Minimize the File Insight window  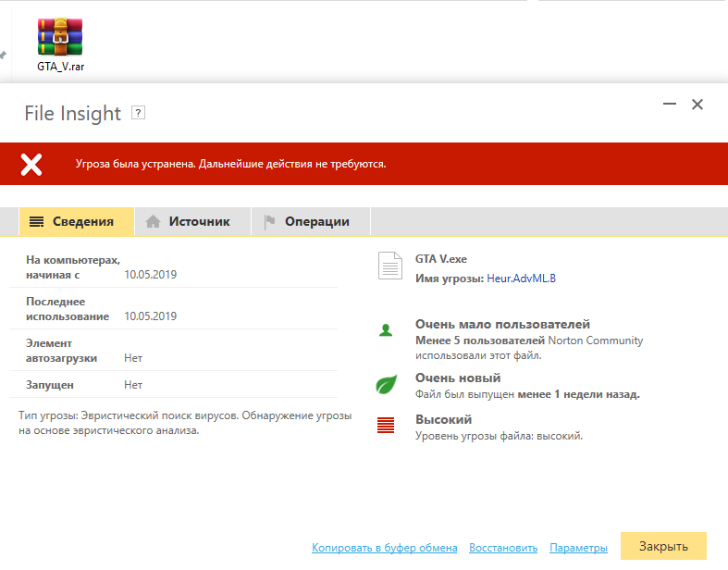pos(670,104)
